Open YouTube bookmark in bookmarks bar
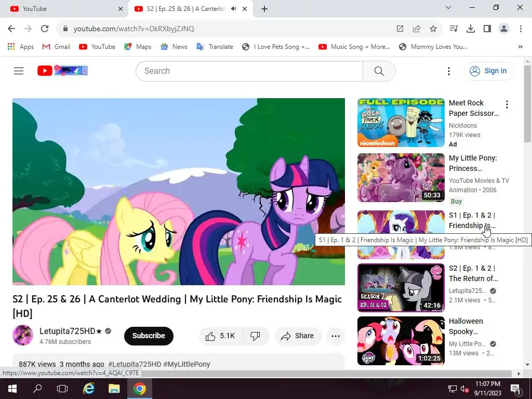Screen dimensions: 532x399 (97, 47)
